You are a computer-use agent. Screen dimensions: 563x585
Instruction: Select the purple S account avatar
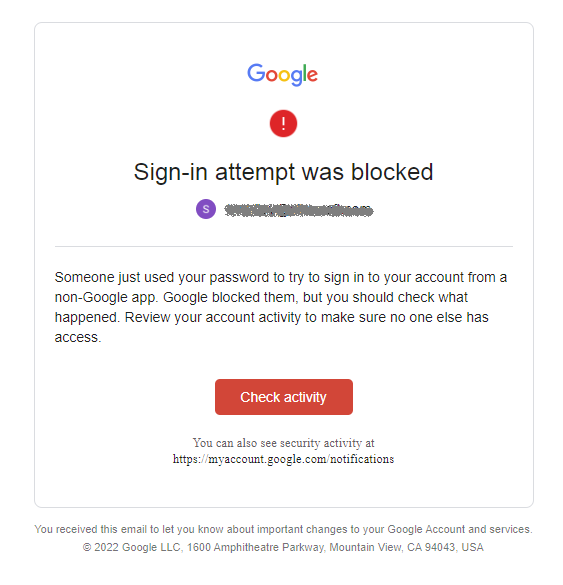[x=206, y=209]
